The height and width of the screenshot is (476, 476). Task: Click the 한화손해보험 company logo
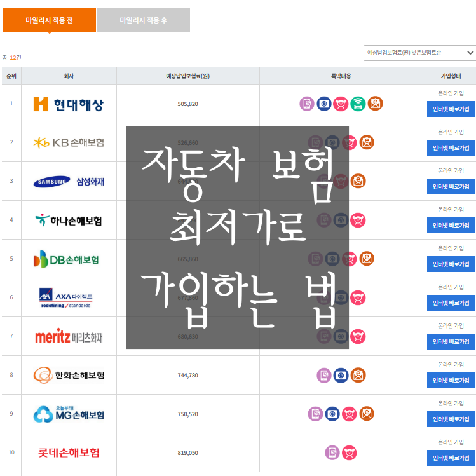pyautogui.click(x=69, y=375)
